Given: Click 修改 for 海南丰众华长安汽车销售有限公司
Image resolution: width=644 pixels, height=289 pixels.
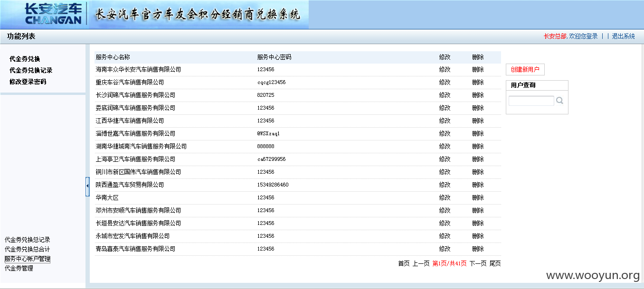Looking at the screenshot, I should coord(445,69).
